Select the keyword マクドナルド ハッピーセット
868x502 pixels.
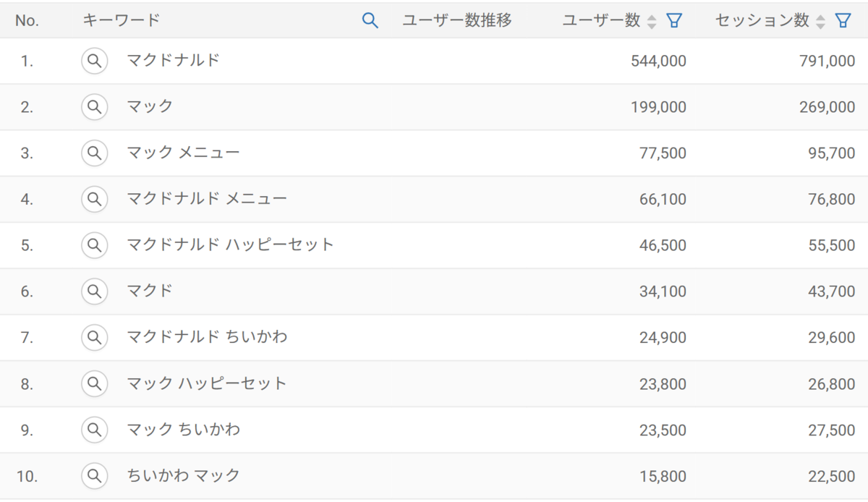231,244
